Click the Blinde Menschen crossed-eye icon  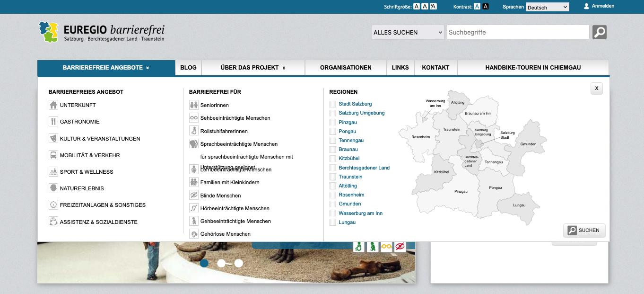point(194,196)
